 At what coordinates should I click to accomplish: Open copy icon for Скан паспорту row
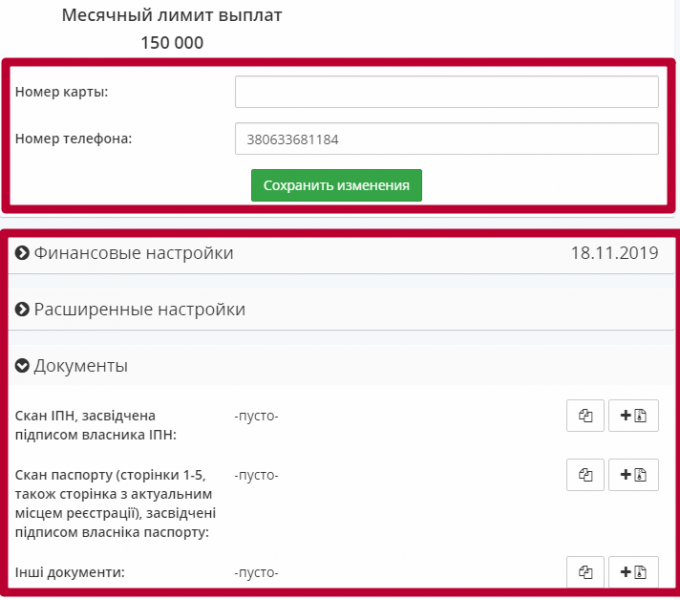(585, 475)
